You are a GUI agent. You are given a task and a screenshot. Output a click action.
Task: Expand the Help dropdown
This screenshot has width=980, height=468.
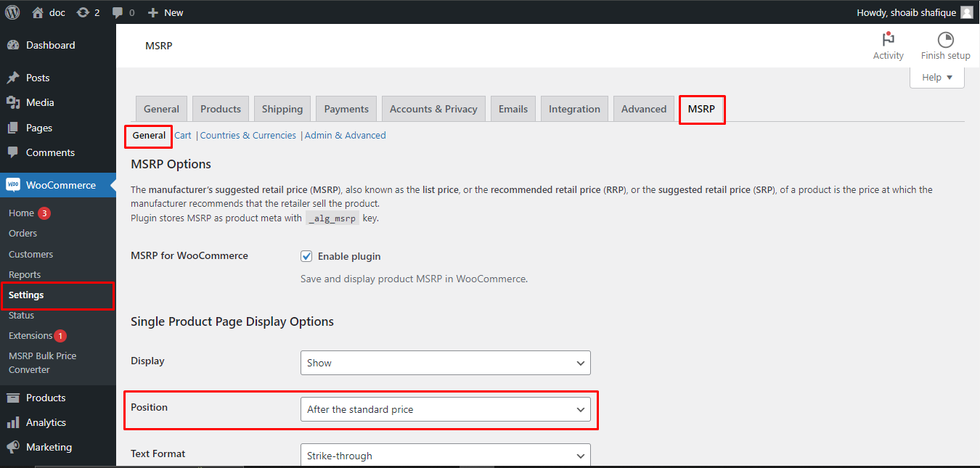click(936, 78)
